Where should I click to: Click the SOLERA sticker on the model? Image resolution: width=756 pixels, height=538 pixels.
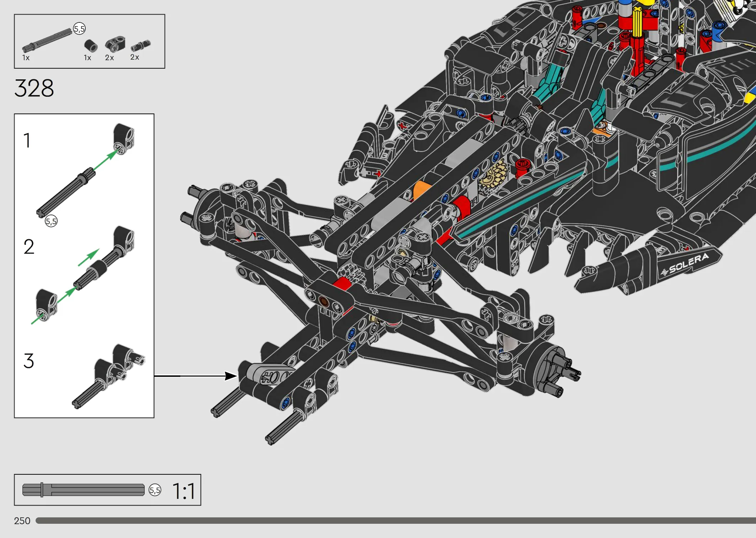point(684,265)
